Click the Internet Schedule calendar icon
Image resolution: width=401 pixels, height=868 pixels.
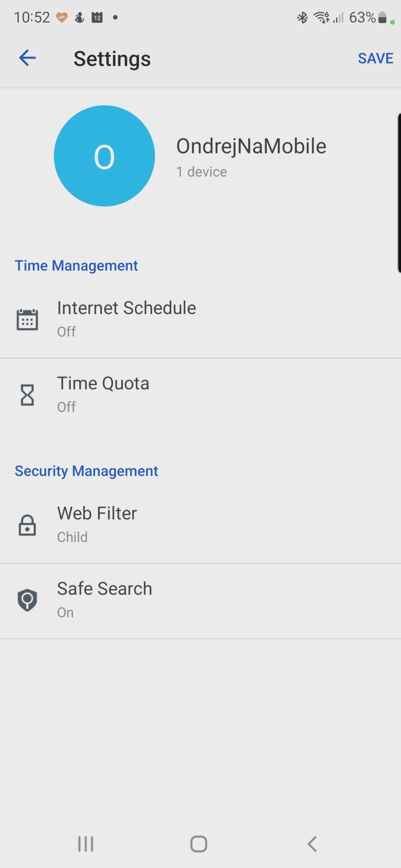coord(27,320)
